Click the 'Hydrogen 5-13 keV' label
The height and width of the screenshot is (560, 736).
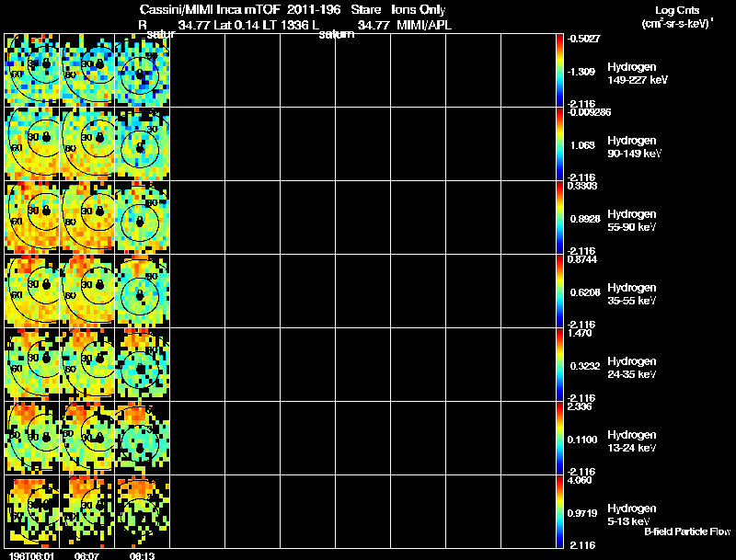[632, 515]
